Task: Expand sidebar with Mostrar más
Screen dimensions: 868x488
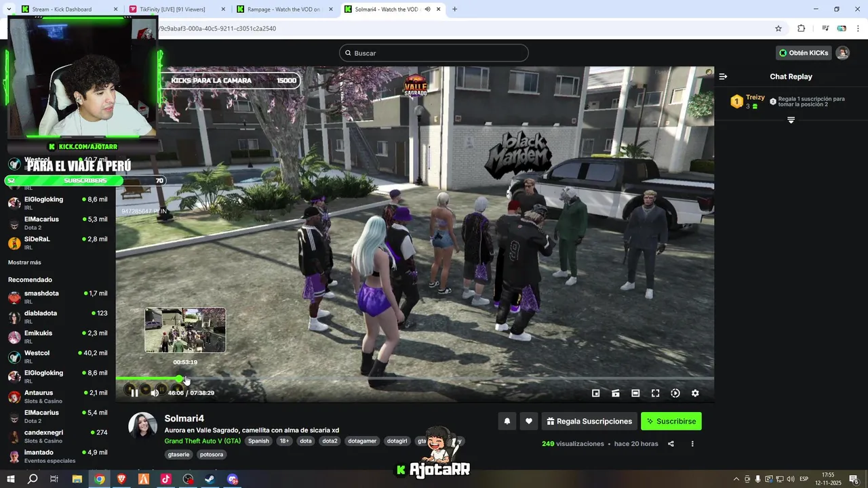Action: click(24, 262)
